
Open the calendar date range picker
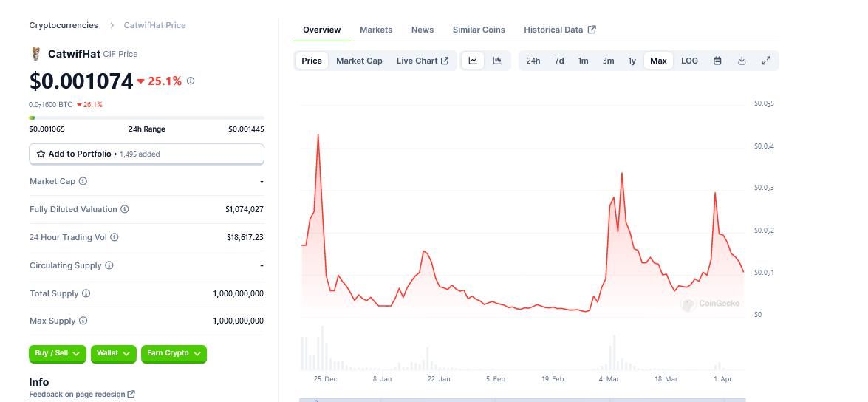[x=717, y=61]
